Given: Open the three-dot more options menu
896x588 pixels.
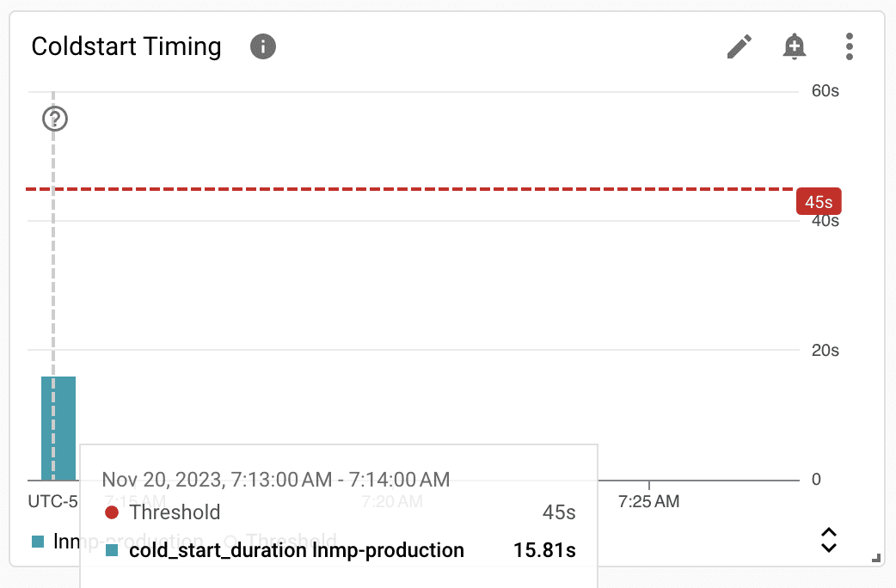Looking at the screenshot, I should click(x=850, y=46).
